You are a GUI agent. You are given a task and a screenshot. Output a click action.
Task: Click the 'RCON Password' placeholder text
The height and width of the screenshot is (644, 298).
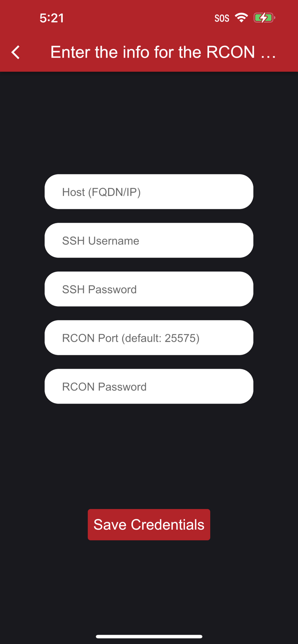[104, 387]
